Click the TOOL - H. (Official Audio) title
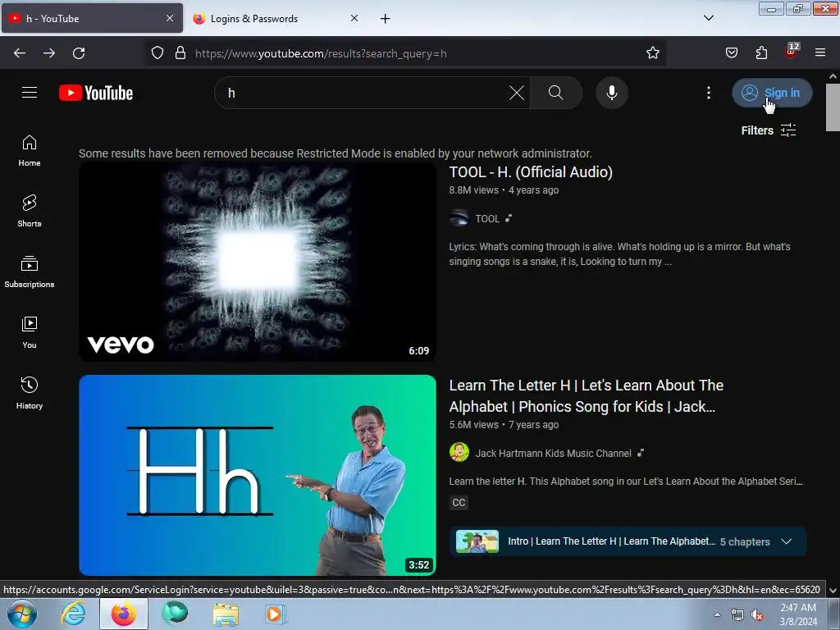This screenshot has width=840, height=630. click(x=531, y=172)
